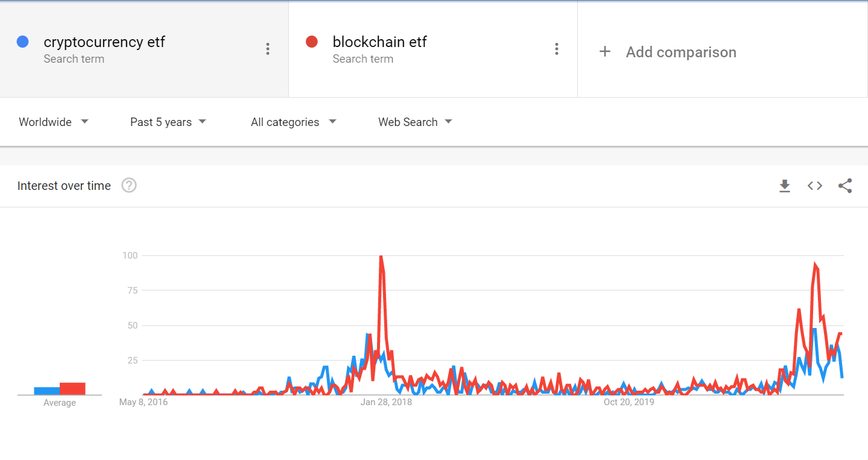Click the blue Average bar
868x460 pixels.
coord(46,391)
